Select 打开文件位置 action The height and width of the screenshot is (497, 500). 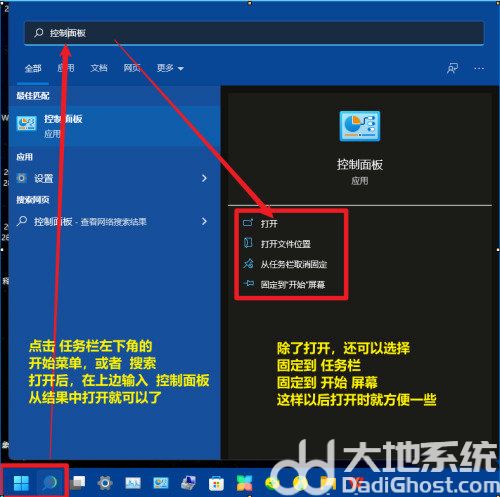[x=286, y=244]
